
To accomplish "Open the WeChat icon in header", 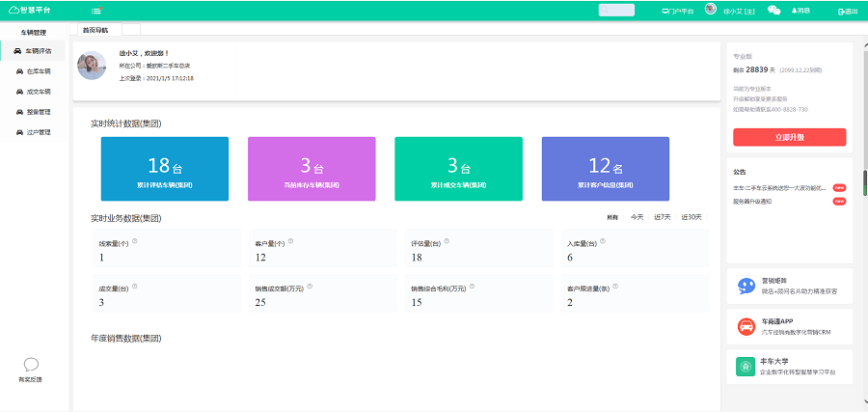I will 773,11.
